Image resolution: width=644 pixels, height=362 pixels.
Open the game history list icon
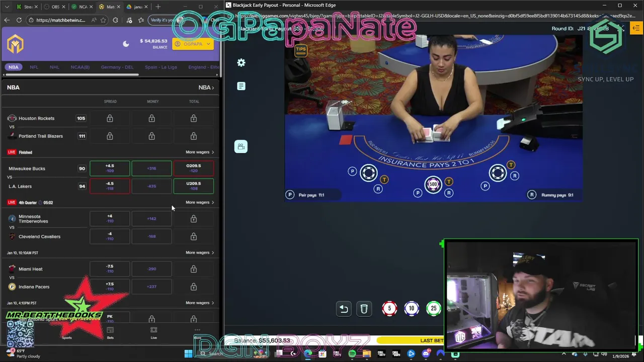point(241,86)
